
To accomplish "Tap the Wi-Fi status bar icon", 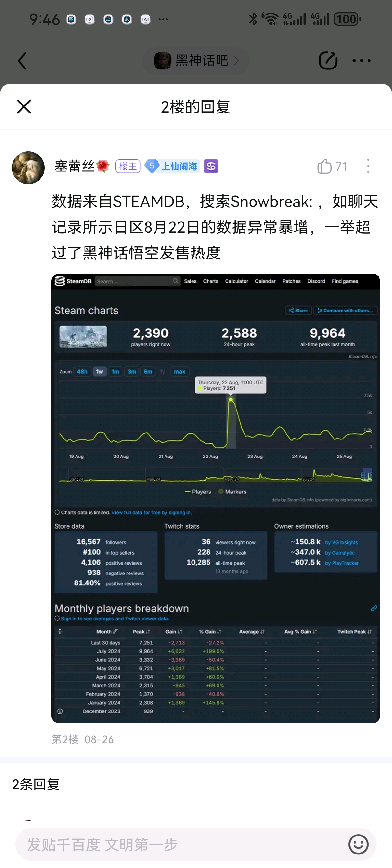I will point(270,19).
